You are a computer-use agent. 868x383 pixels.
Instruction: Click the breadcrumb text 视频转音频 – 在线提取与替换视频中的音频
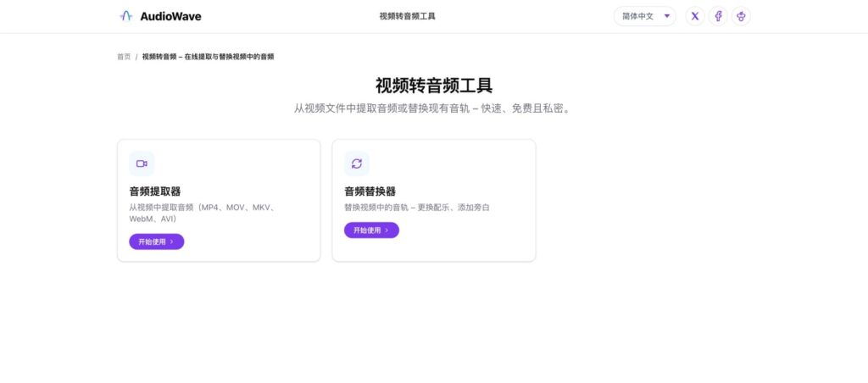[x=209, y=57]
